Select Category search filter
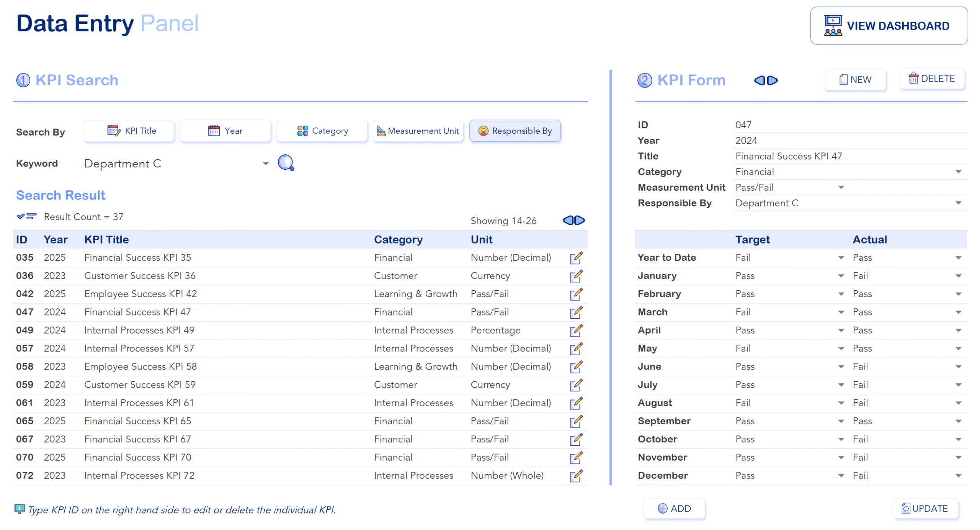Viewport: 980px width, 530px height. (x=322, y=131)
